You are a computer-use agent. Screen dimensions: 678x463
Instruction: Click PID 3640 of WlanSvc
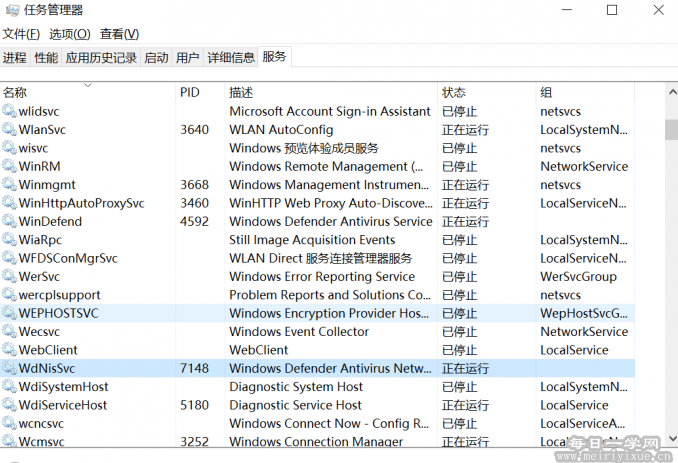195,130
